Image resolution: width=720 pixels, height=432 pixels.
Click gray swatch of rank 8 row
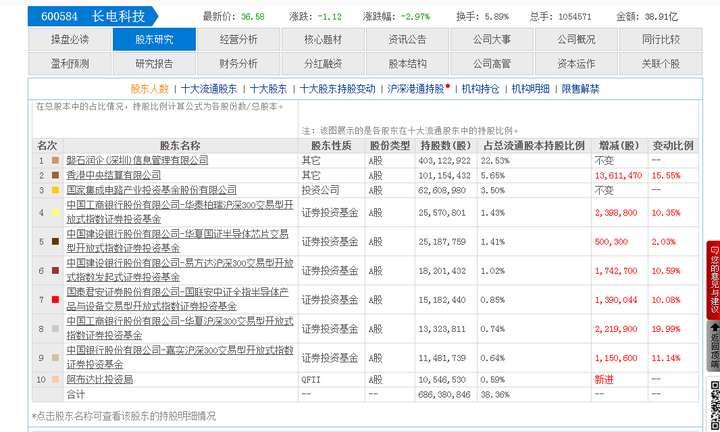pyautogui.click(x=55, y=328)
